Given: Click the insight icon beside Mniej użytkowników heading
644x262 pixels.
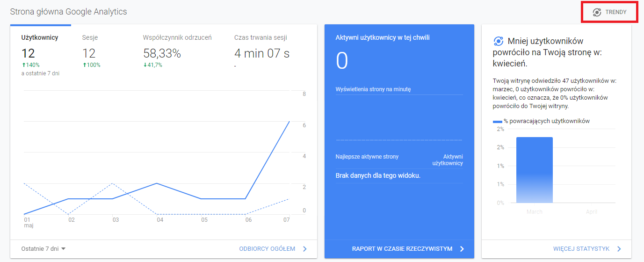Looking at the screenshot, I should point(498,41).
